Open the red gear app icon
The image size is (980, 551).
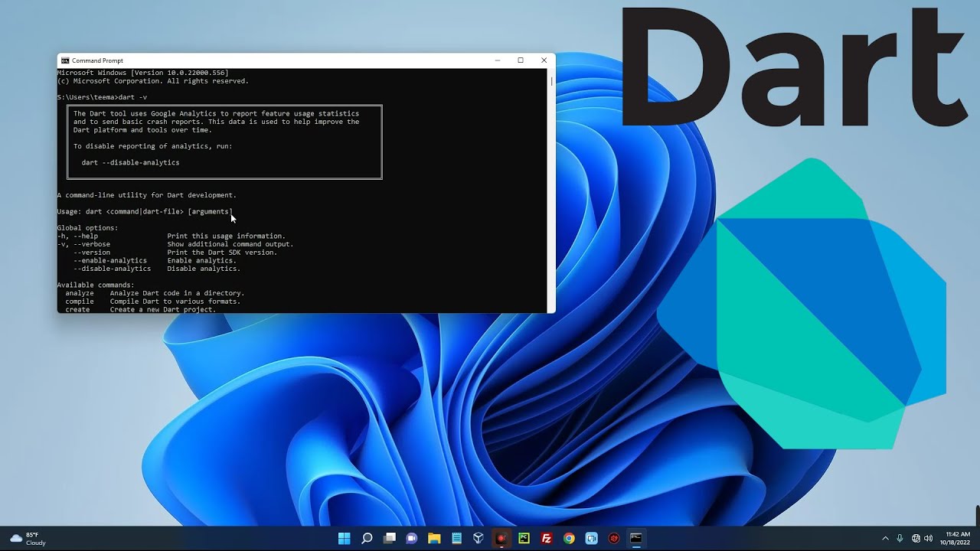pos(613,538)
